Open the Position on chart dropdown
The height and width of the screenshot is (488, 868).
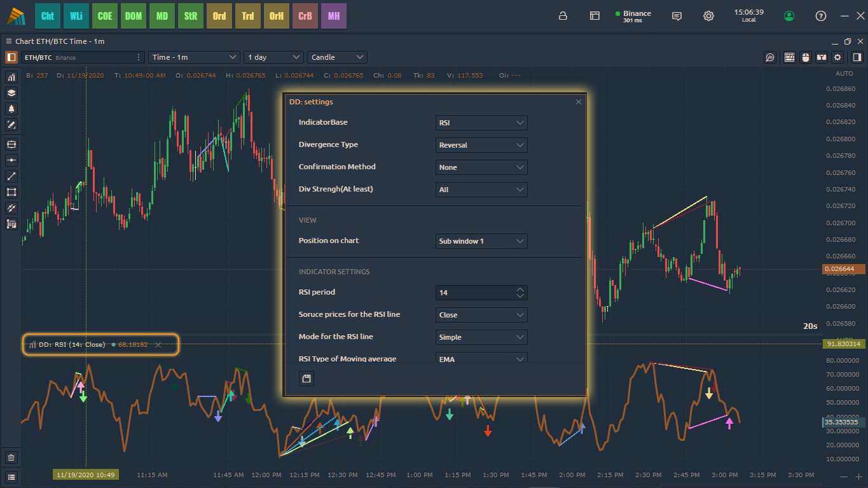point(481,241)
